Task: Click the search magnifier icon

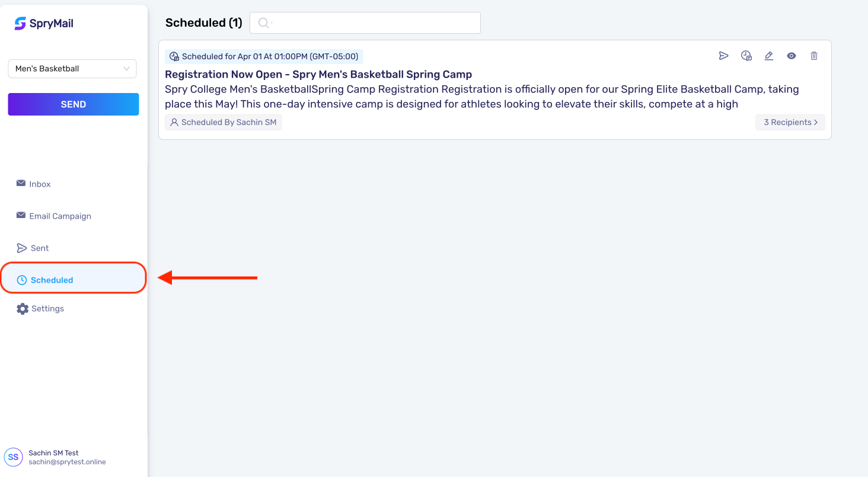Action: tap(263, 23)
